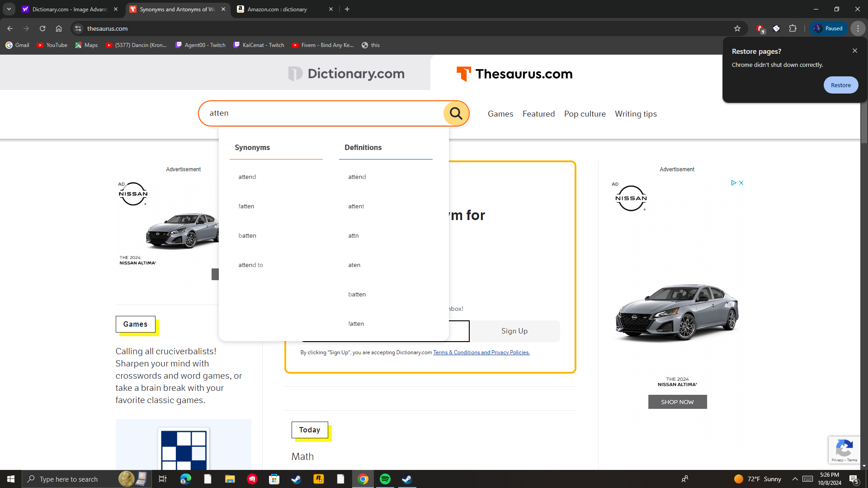Open Chrome three-dot menu

[858, 28]
